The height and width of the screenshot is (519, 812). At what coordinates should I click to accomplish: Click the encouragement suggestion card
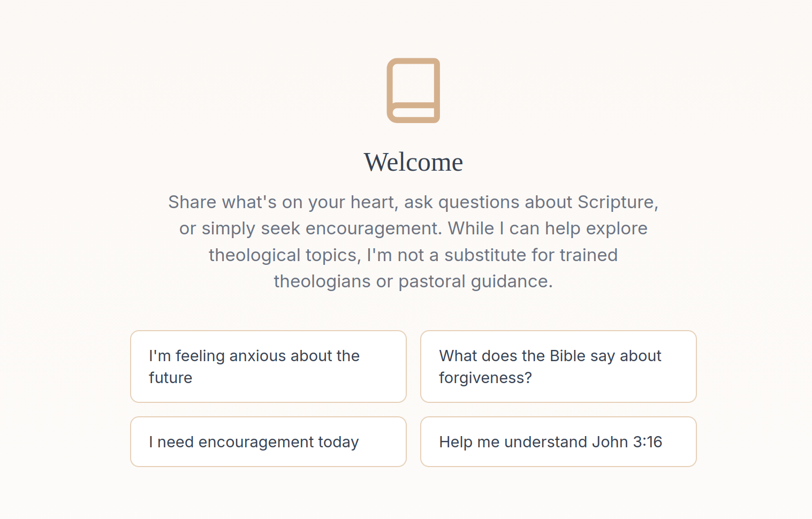click(268, 441)
